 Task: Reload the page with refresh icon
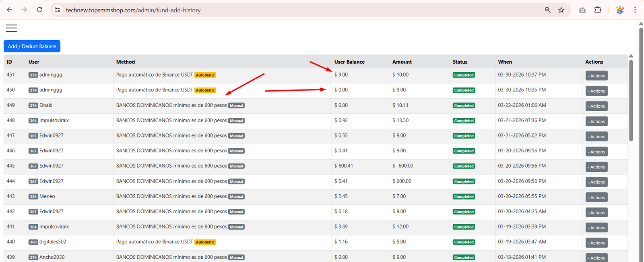(39, 10)
